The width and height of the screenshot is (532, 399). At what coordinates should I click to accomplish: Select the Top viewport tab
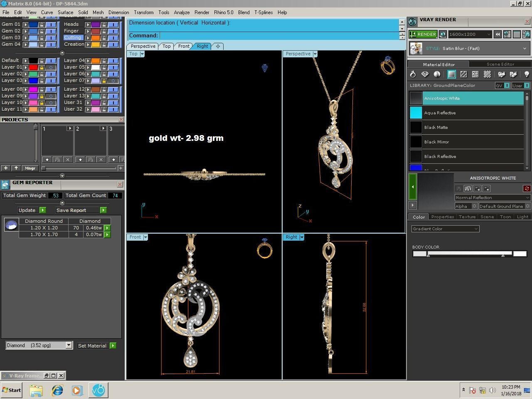click(166, 46)
